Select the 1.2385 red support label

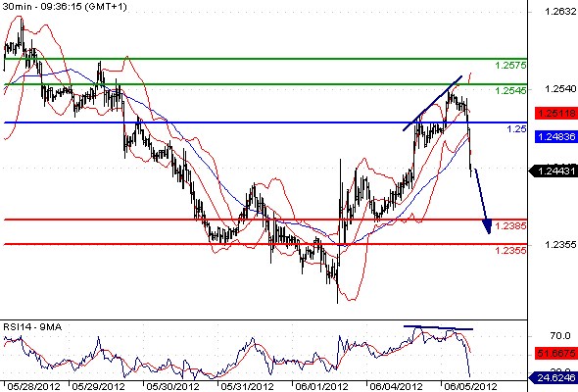[x=510, y=225]
